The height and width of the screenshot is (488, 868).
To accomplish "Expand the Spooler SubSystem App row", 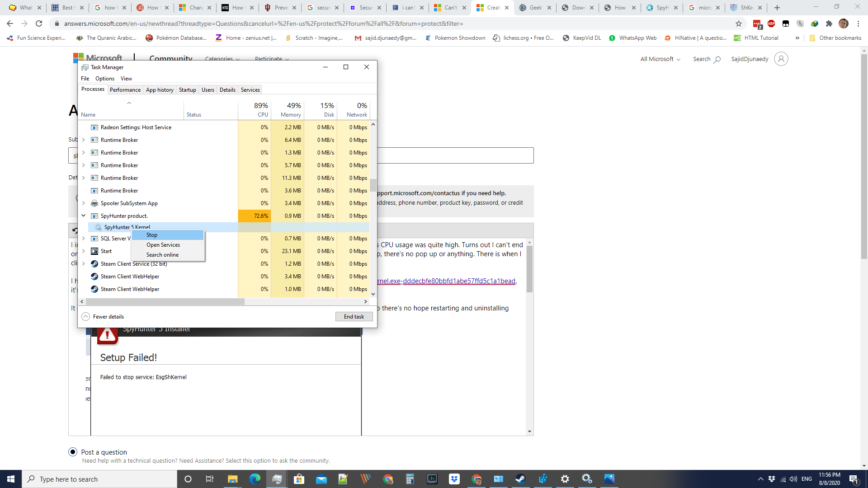I will pos(84,203).
